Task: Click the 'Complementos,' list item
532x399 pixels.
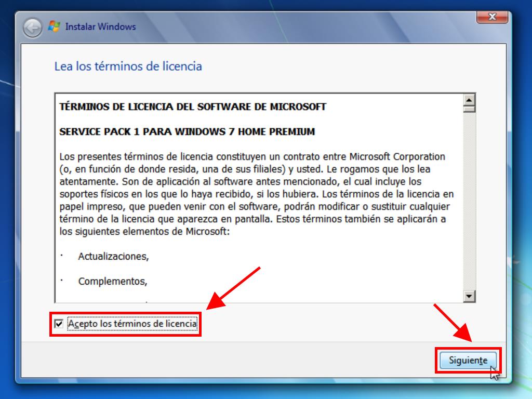Action: [x=113, y=282]
